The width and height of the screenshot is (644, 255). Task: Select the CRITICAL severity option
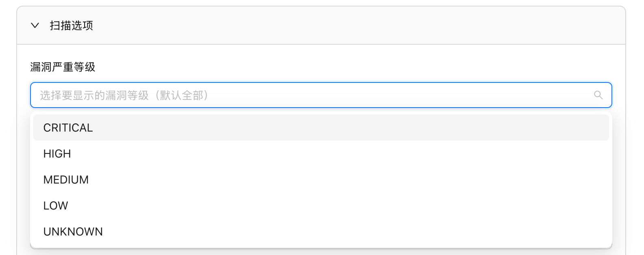(x=321, y=127)
